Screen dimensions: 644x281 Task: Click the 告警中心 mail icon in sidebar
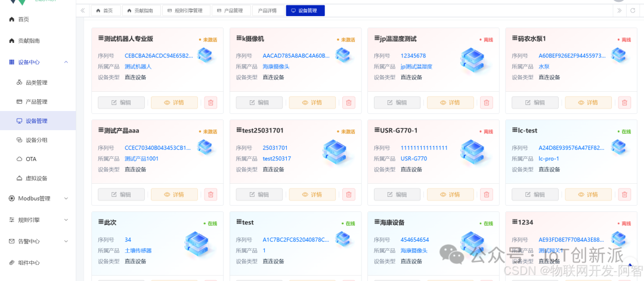click(x=11, y=241)
